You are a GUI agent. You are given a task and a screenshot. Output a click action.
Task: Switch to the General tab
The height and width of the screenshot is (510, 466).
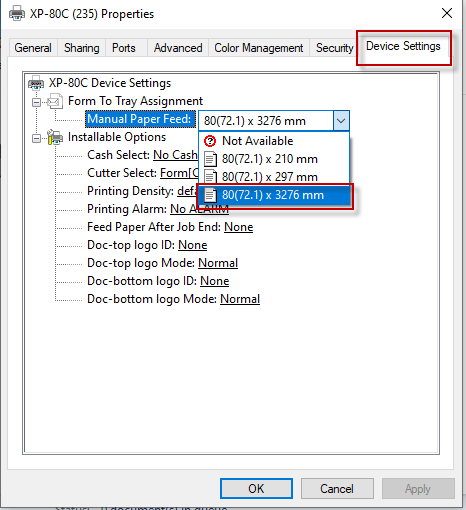point(33,48)
